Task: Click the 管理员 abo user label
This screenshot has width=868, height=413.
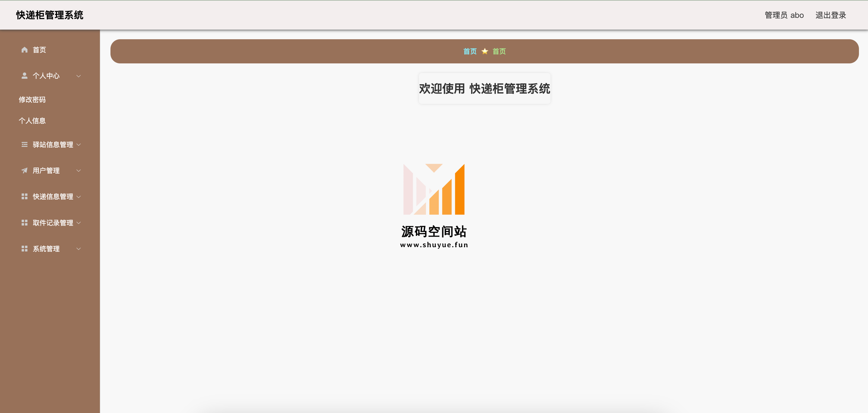Action: [x=784, y=15]
